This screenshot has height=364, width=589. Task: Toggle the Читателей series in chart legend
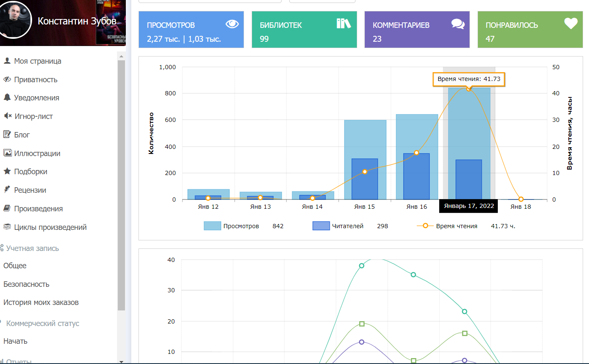point(338,226)
